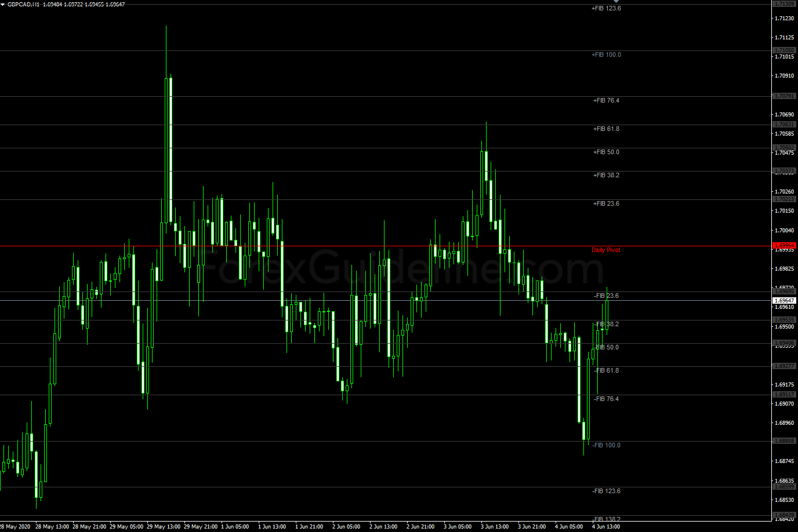Click the 1 Jun 05:00 time label
Viewport: 798px width, 532px height.
(235, 527)
